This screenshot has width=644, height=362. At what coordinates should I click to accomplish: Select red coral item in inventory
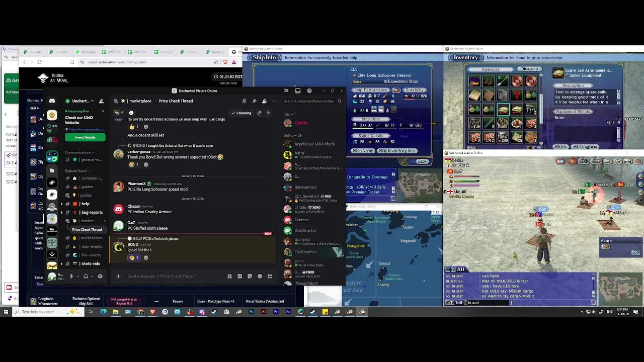pyautogui.click(x=517, y=95)
